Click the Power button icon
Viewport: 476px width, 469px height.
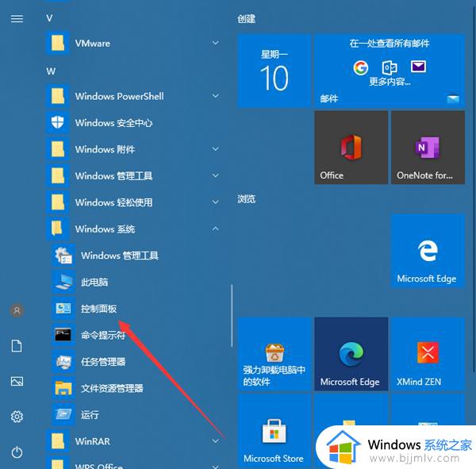pos(17,452)
